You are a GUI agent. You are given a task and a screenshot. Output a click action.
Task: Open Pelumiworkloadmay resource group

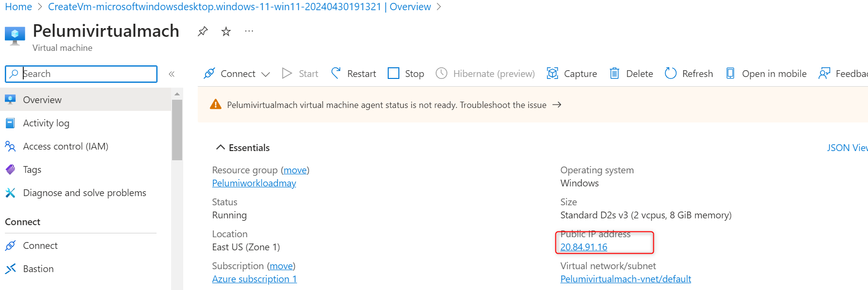pos(254,183)
